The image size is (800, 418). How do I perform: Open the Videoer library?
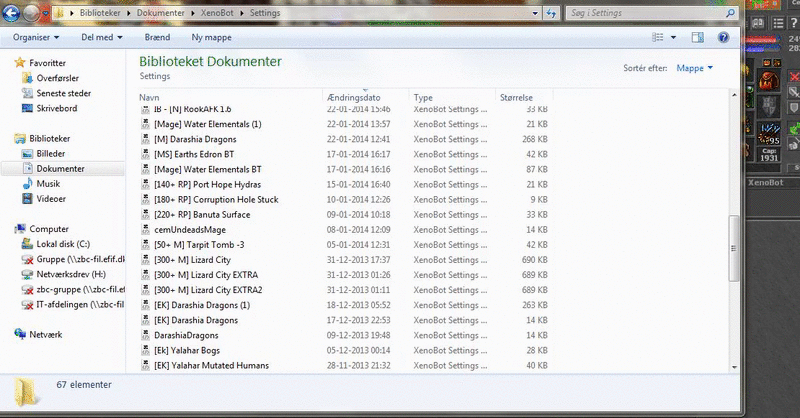(51, 199)
